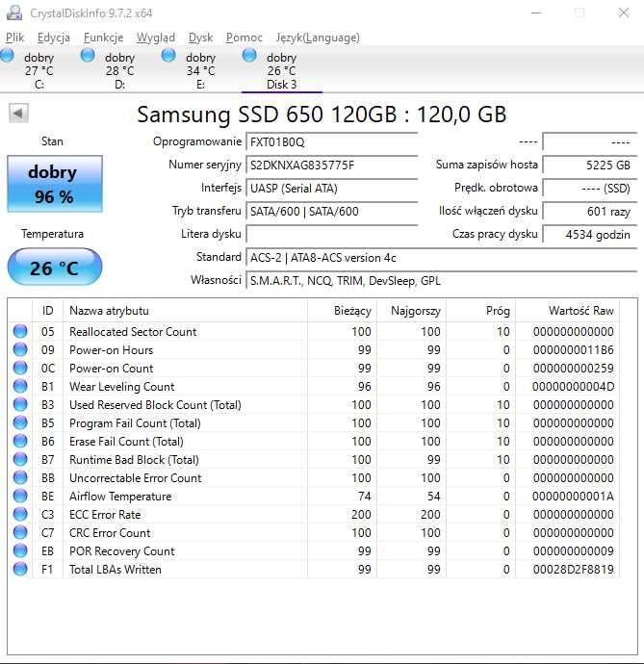644x664 pixels.
Task: Click the Wartość Raw column header
Action: click(567, 311)
